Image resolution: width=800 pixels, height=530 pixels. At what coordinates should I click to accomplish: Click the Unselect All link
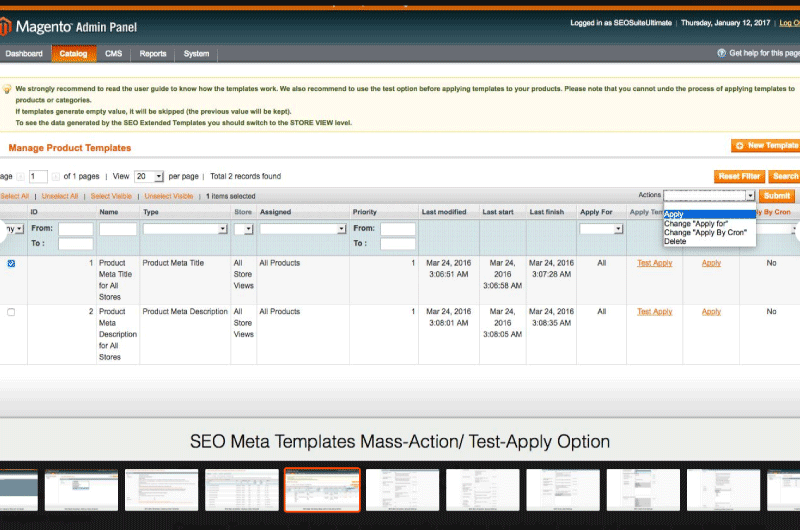tap(60, 196)
